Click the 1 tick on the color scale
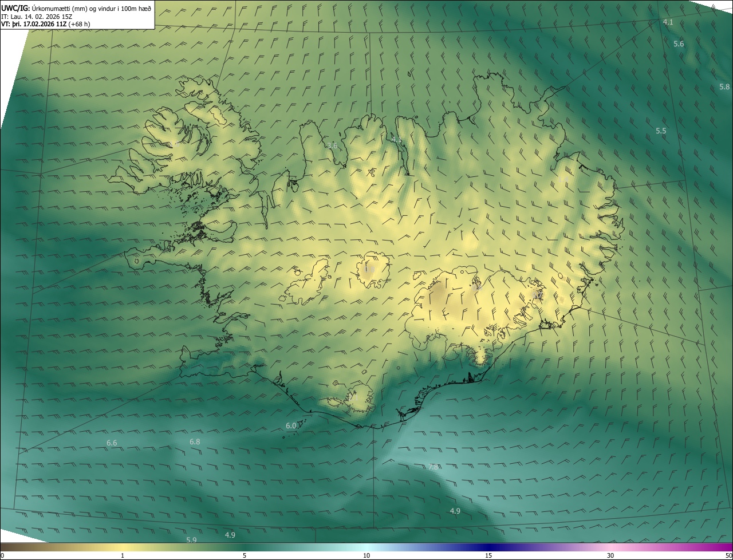 click(123, 556)
